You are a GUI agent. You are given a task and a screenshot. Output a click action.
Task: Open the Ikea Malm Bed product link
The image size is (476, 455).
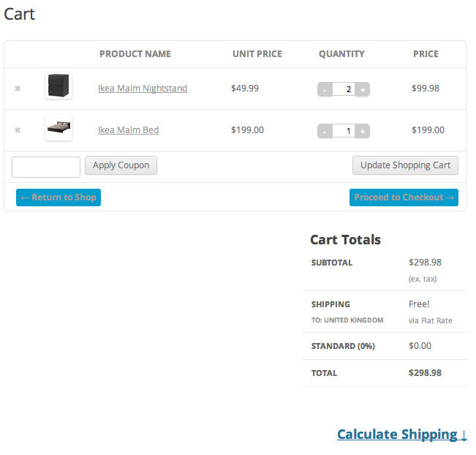pos(128,130)
